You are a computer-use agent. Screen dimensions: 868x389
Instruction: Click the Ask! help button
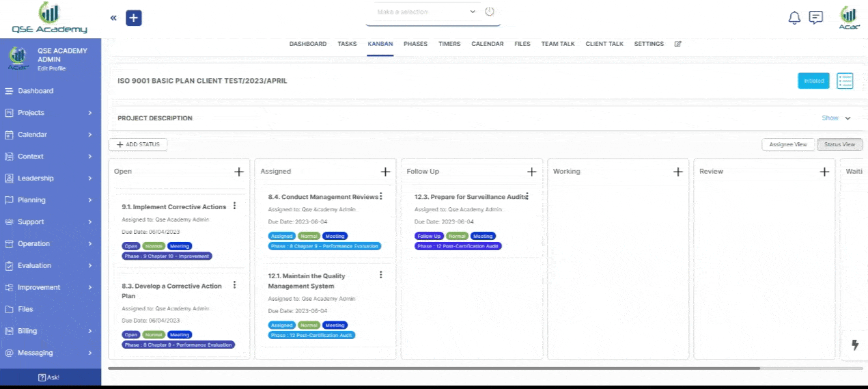click(51, 377)
